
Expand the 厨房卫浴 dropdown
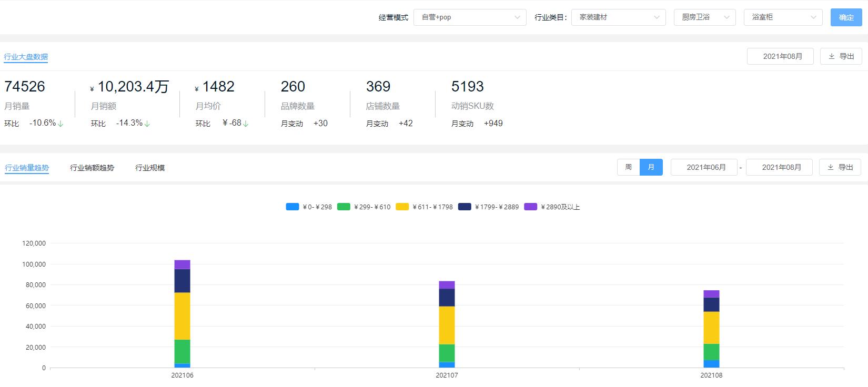(x=705, y=17)
